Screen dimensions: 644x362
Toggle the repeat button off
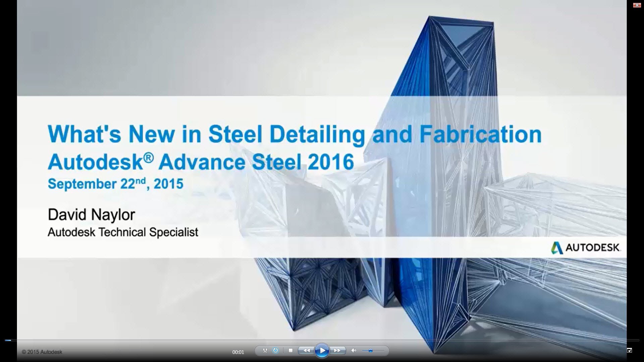(275, 351)
